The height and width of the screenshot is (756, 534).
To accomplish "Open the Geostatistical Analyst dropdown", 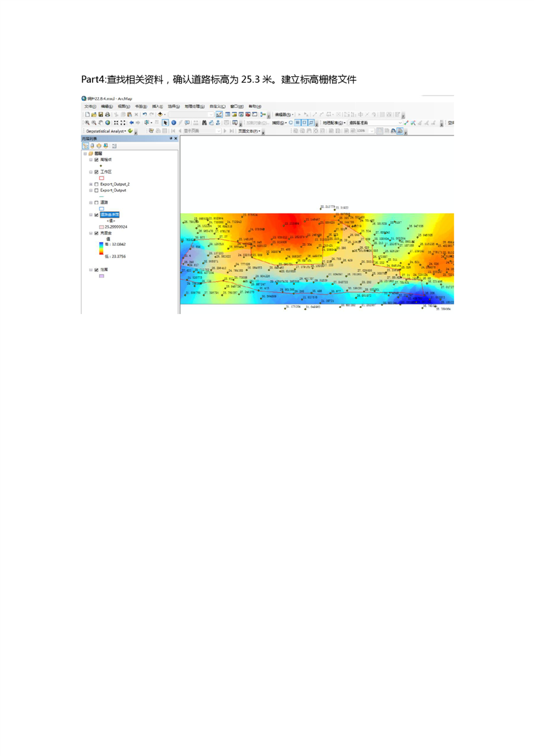I will [x=106, y=131].
